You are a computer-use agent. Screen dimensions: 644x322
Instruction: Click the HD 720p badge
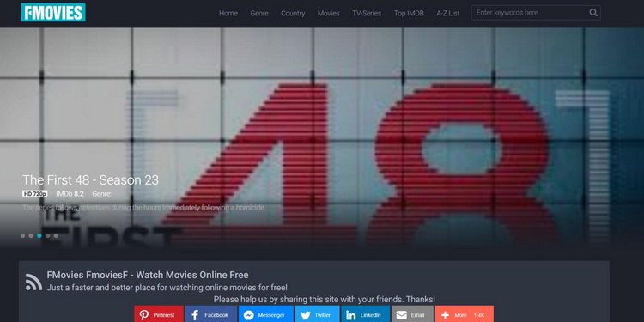coord(35,193)
